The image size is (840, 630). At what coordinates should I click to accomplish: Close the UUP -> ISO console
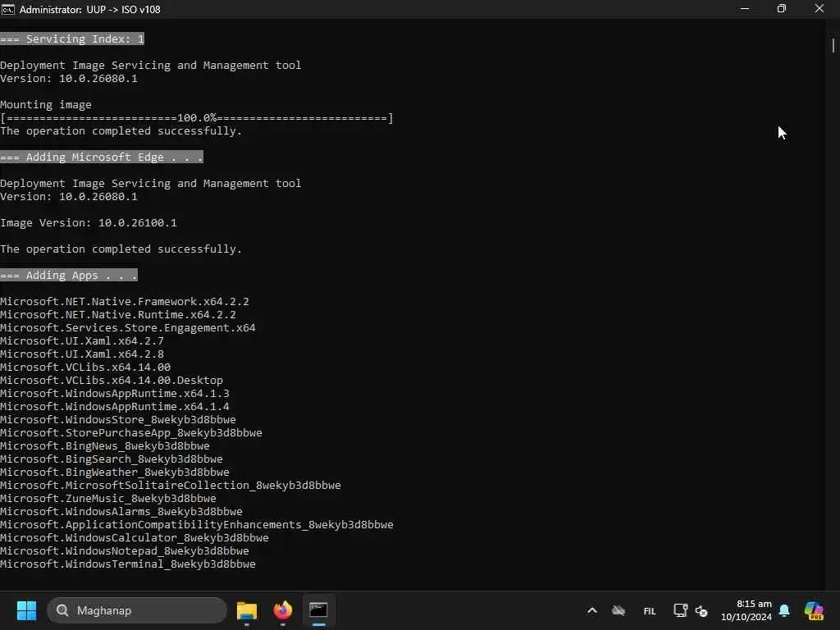(819, 8)
